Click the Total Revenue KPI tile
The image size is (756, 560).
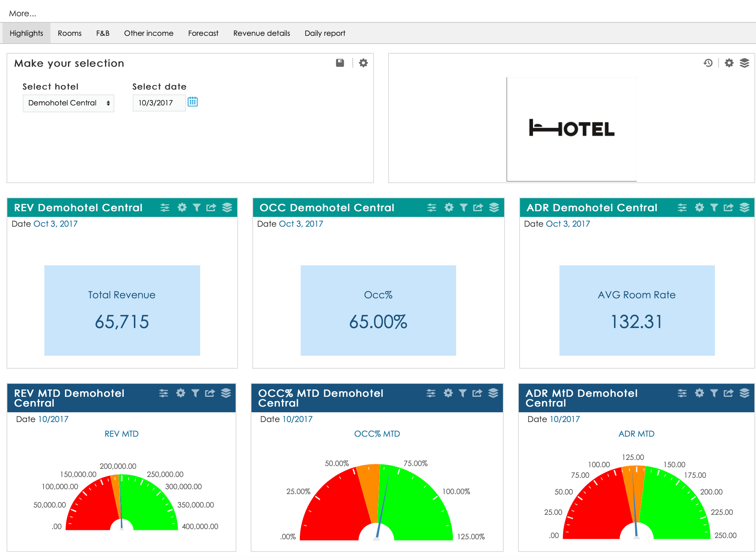click(122, 311)
